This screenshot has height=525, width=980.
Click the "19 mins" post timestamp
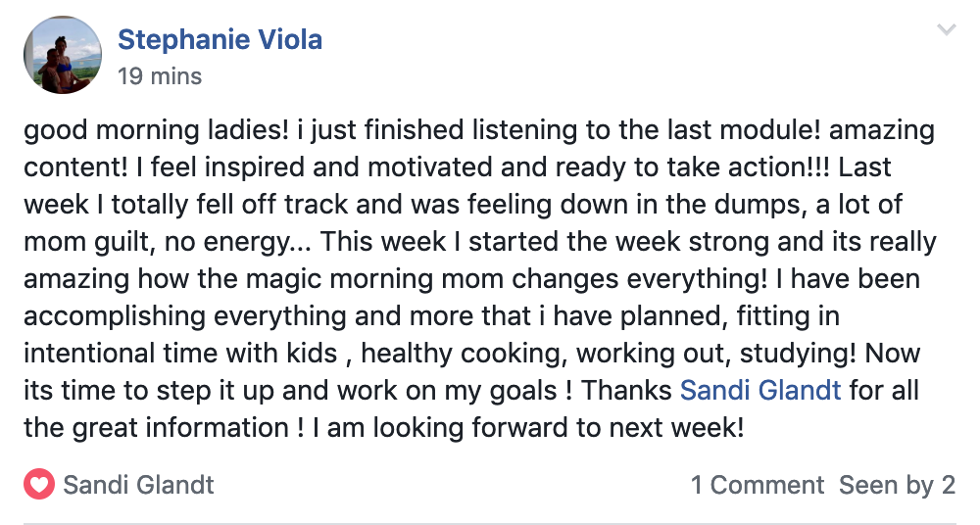160,75
